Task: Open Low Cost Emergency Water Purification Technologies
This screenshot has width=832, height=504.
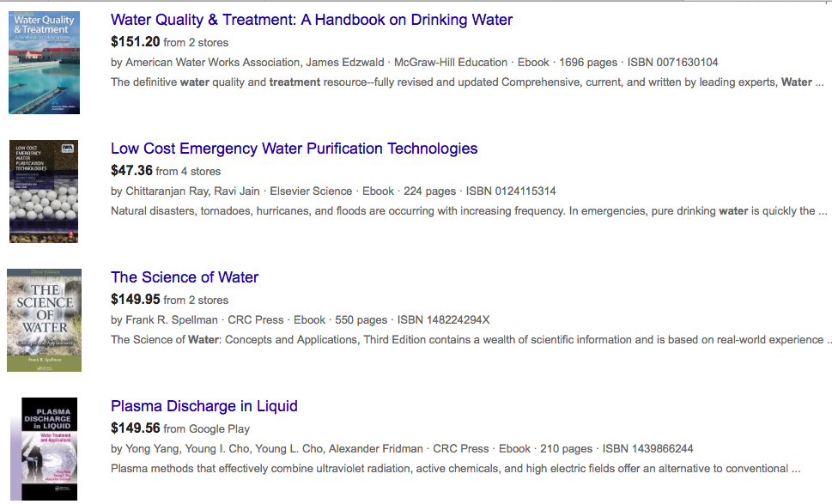Action: (294, 149)
